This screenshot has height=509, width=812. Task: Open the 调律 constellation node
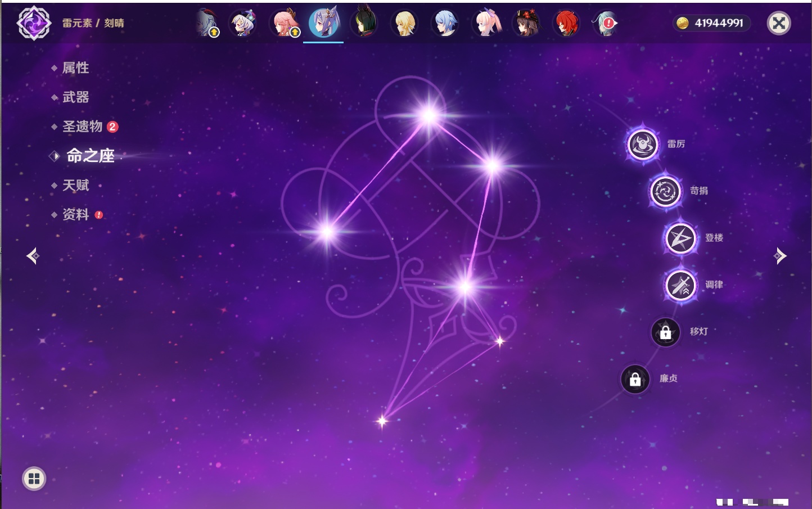coord(680,285)
